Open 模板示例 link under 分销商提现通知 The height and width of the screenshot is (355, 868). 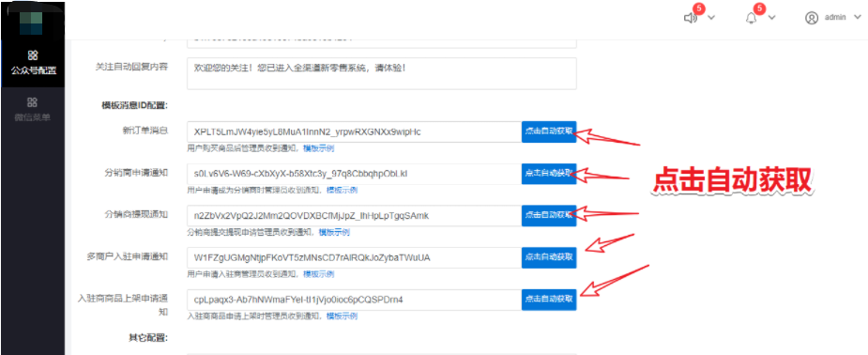coord(334,233)
